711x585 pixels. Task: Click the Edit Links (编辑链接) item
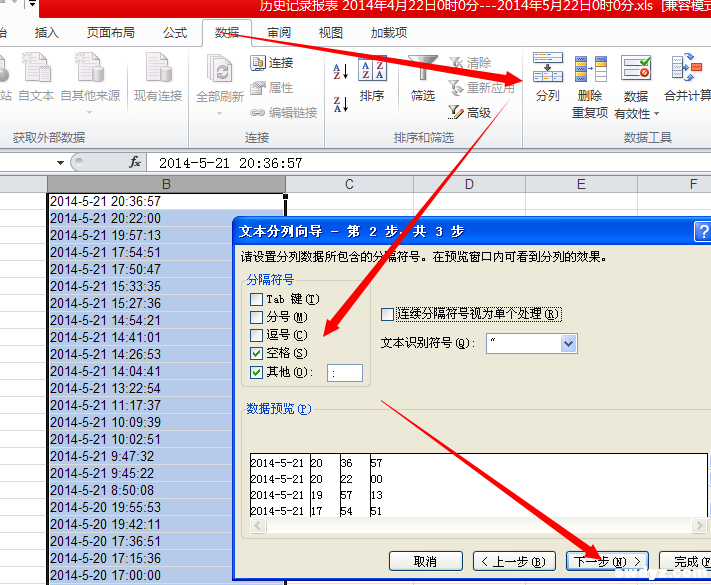[283, 112]
